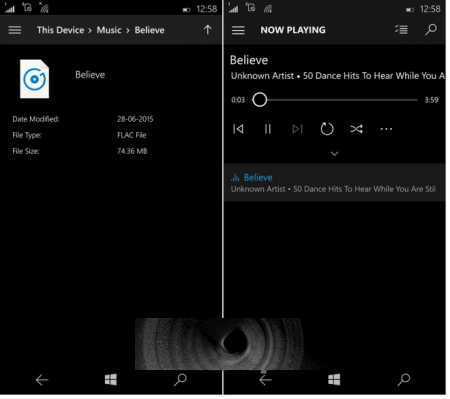Open the hamburger menu in Now Playing

pyautogui.click(x=238, y=30)
